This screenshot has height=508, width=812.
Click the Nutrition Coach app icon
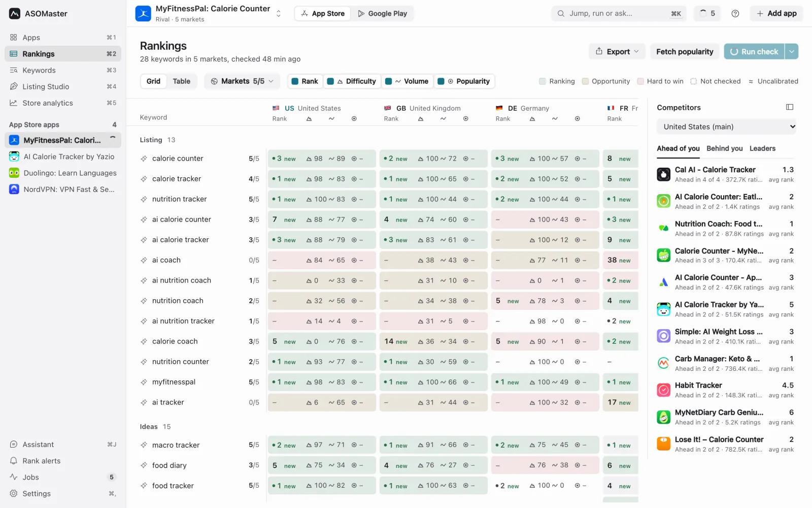tap(663, 229)
